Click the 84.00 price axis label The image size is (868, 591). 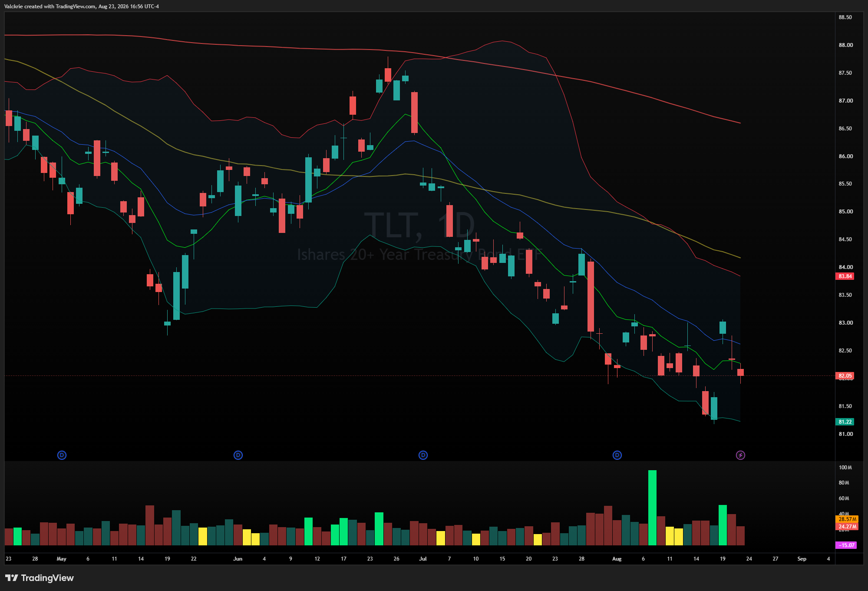point(845,267)
